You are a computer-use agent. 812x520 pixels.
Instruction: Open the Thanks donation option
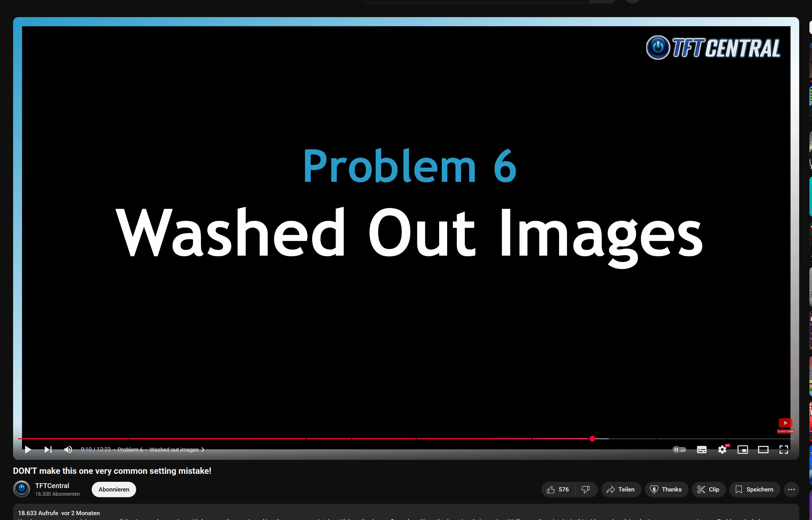(666, 489)
